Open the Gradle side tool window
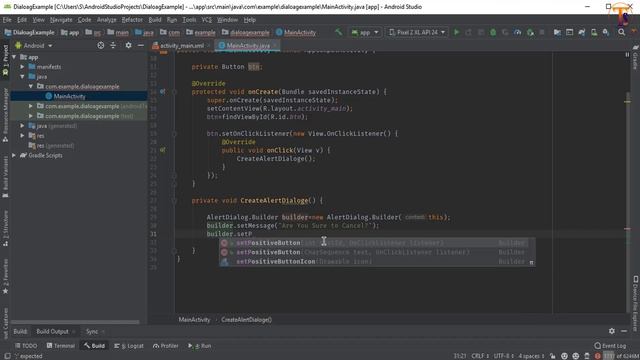Image resolution: width=640 pixels, height=360 pixels. [636, 57]
